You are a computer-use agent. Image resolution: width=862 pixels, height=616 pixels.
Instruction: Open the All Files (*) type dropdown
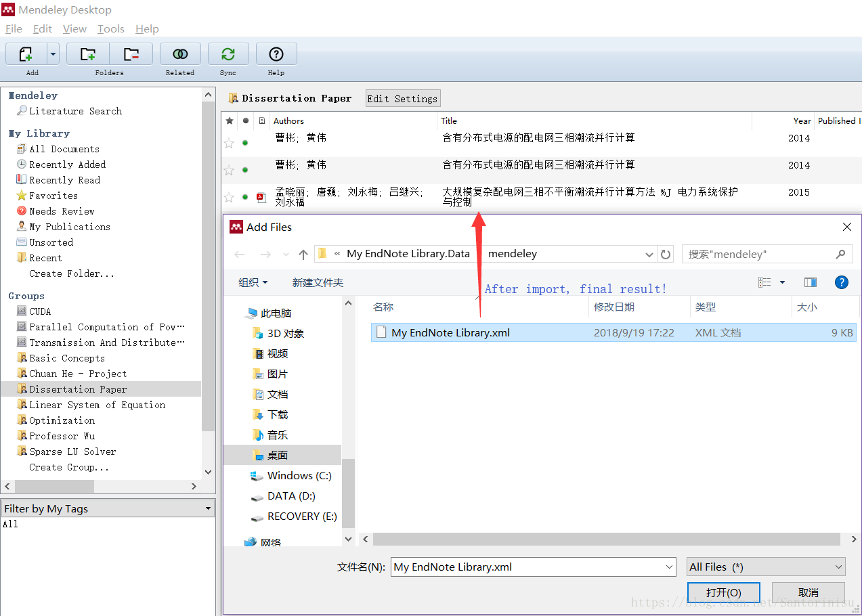point(766,567)
